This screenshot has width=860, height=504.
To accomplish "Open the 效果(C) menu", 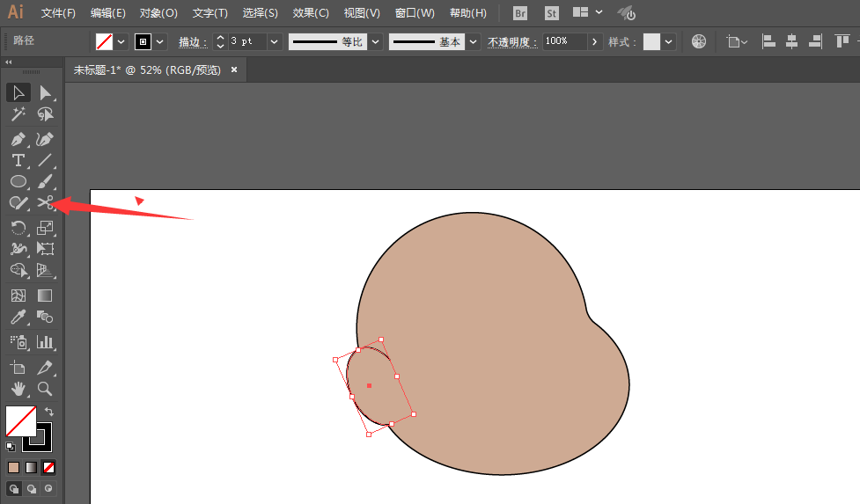I will pyautogui.click(x=311, y=13).
